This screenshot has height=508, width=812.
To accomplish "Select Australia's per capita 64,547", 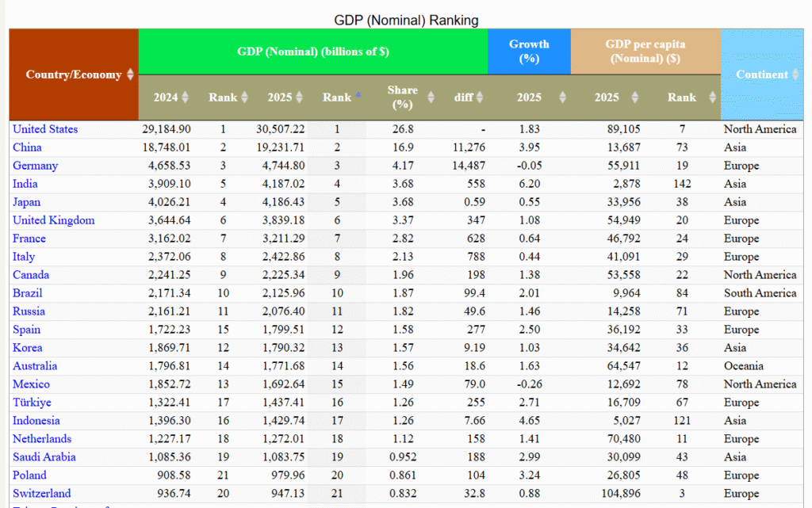I will 623,365.
